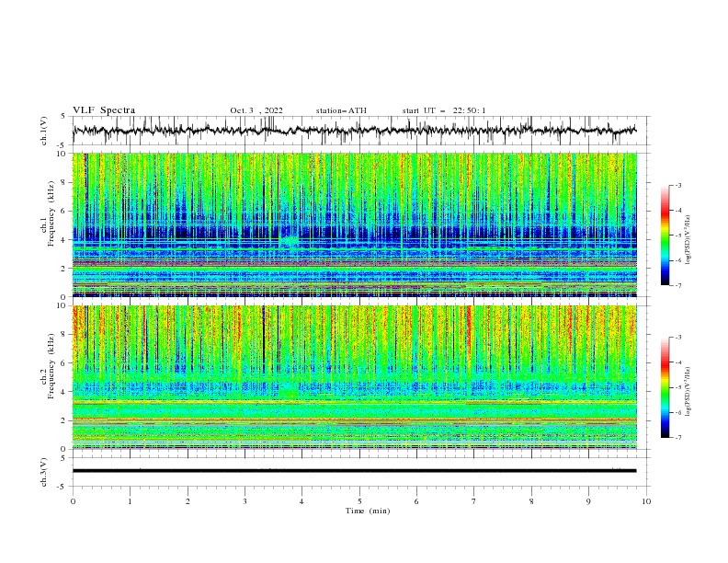Click the ch.1 PSD color bar
728x563 pixels.
pyautogui.click(x=665, y=235)
